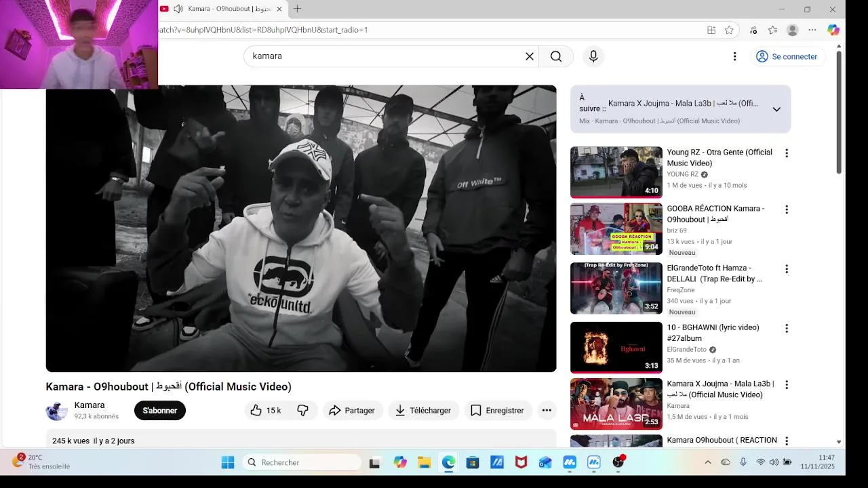Open options menu for 10 - BGHAWNI video
Image resolution: width=868 pixels, height=488 pixels.
pyautogui.click(x=787, y=328)
